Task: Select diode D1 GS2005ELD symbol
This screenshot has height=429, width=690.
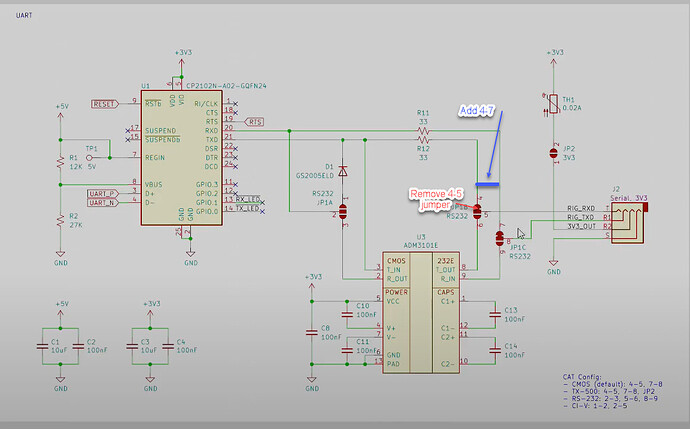Action: point(343,171)
